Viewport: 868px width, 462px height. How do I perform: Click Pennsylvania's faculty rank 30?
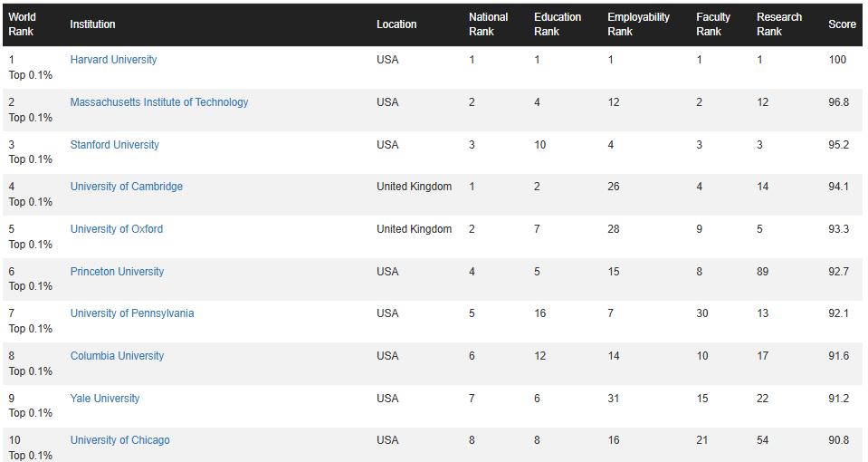(702, 313)
